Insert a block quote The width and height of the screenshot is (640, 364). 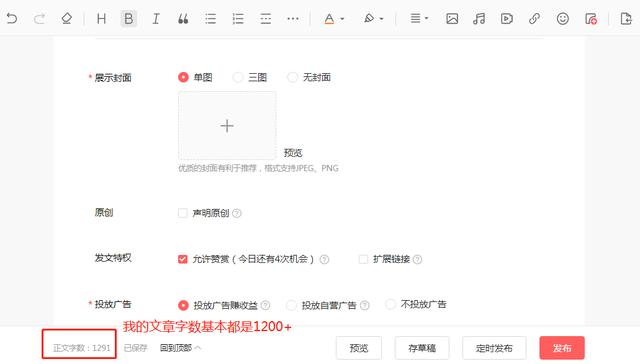pos(183,18)
